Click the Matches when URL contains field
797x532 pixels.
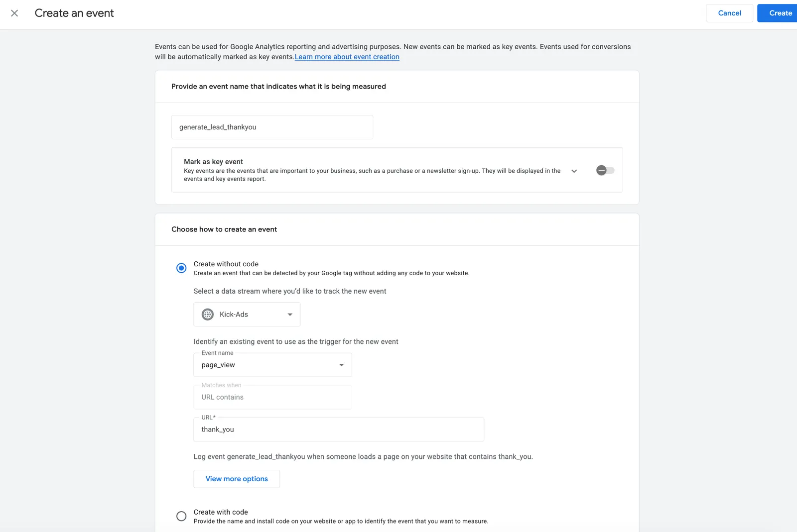[272, 397]
